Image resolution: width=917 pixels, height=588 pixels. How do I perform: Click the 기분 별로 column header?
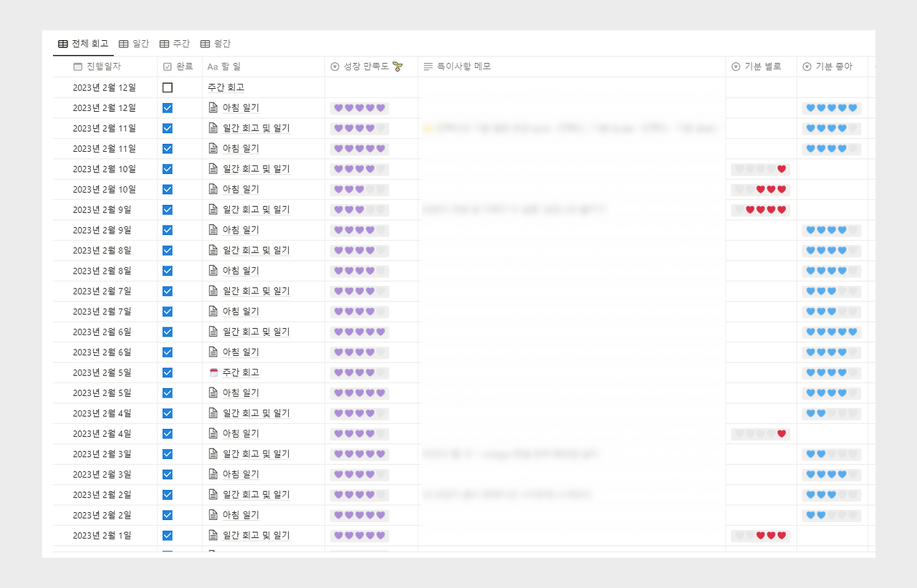tap(761, 67)
